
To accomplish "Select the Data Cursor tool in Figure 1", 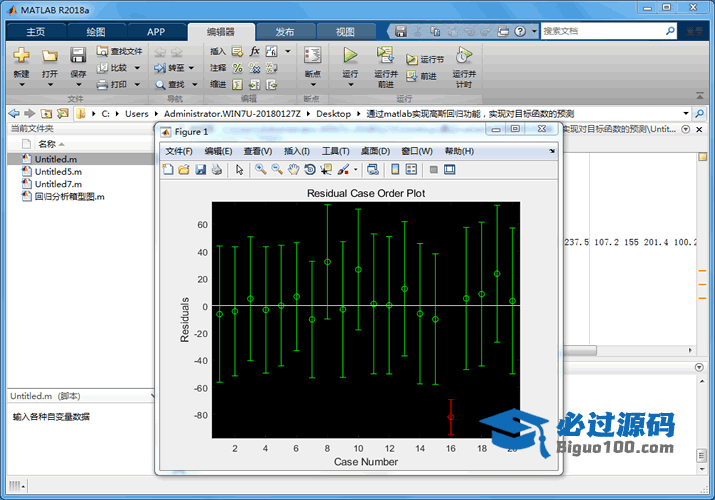I will [x=326, y=170].
